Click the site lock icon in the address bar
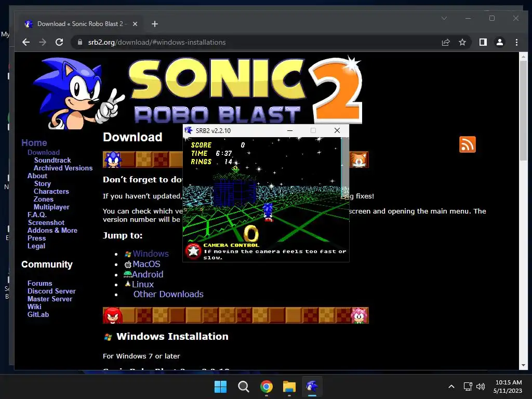Image resolution: width=532 pixels, height=399 pixels. point(80,42)
